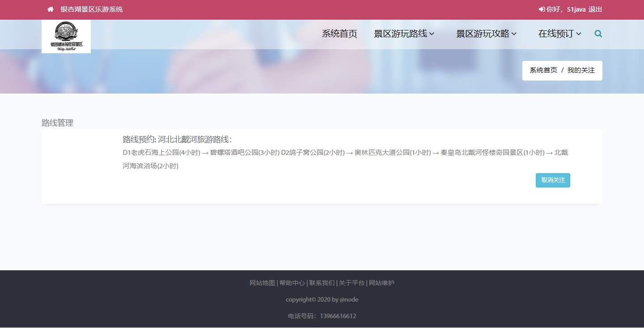Expand the 景区游玩路线 dropdown menu
The image size is (644, 328).
[x=404, y=34]
